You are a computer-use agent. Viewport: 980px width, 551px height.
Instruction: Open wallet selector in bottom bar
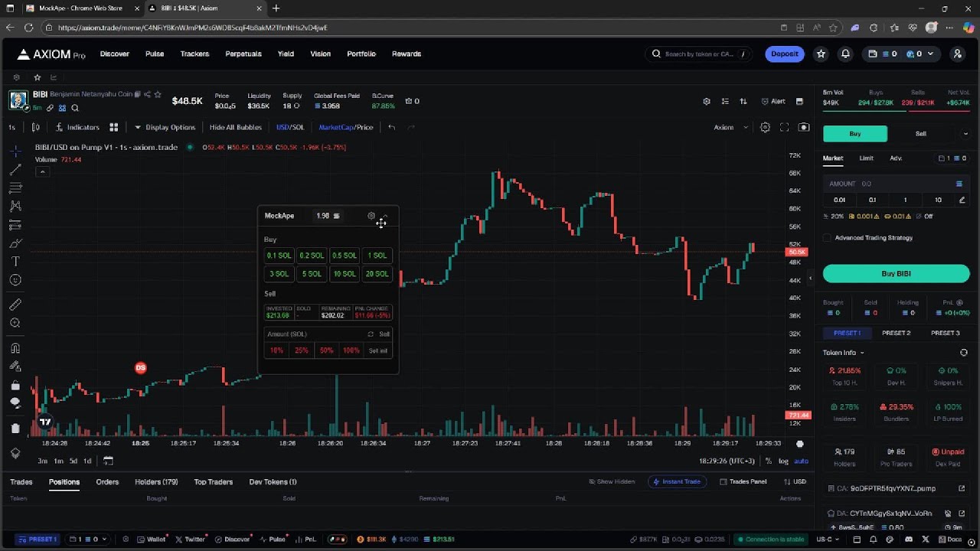pyautogui.click(x=88, y=539)
